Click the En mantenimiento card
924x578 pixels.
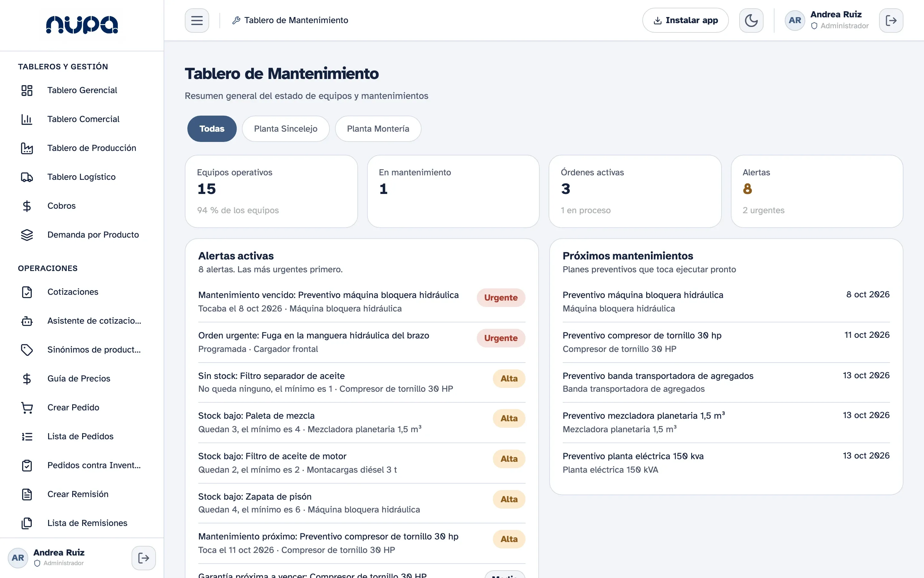tap(453, 191)
